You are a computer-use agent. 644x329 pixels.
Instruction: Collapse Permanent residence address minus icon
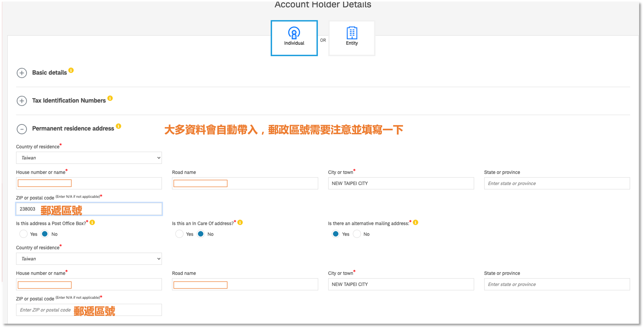22,129
